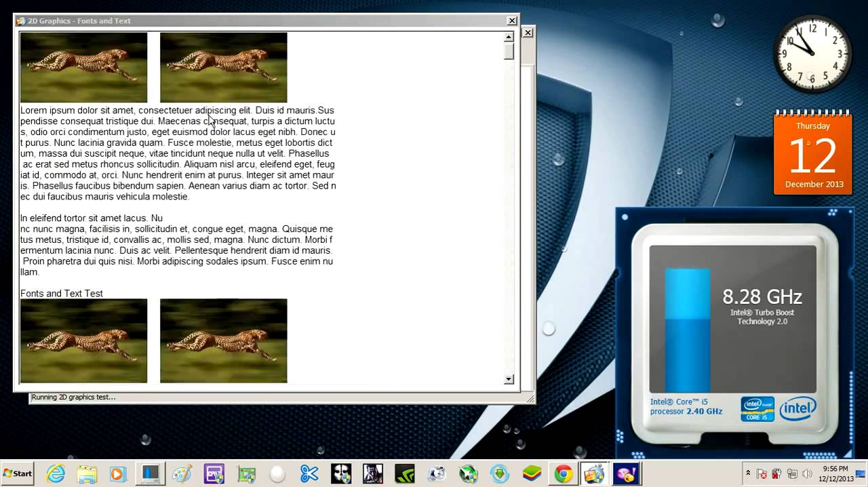Click the 'In eleifend tortor sit amet lacus' line
This screenshot has height=487, width=868.
click(92, 218)
